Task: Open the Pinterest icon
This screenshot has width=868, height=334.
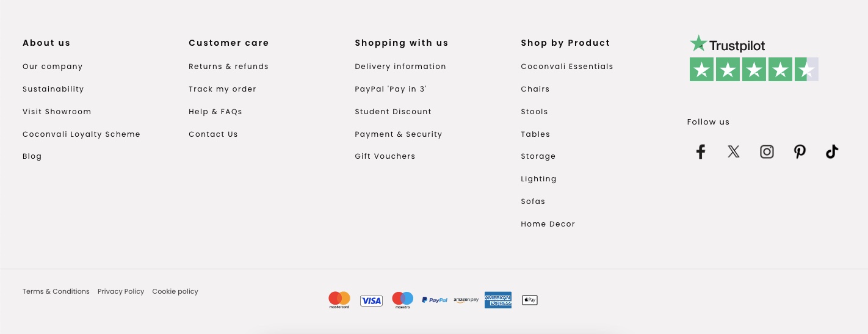Action: pos(800,152)
